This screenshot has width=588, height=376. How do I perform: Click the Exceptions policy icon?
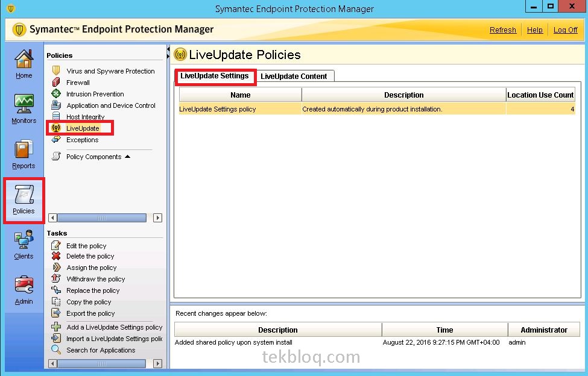click(x=56, y=139)
